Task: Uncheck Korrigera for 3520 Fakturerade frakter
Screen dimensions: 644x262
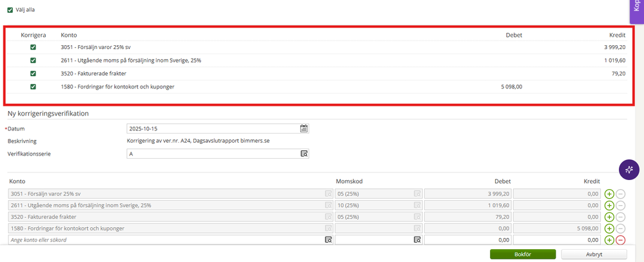Action: 34,74
